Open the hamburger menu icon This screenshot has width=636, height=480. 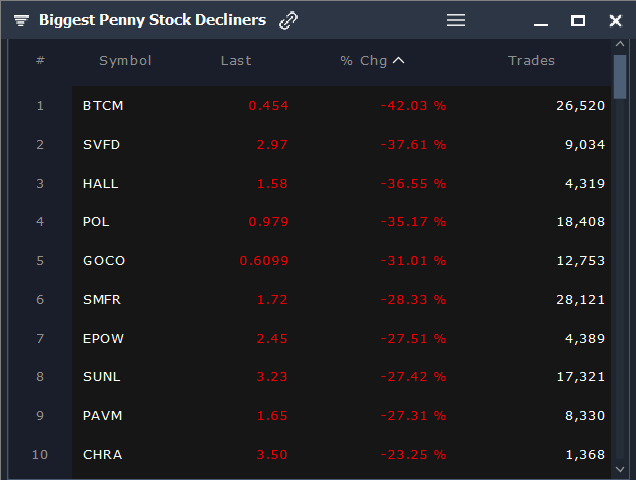click(x=456, y=20)
